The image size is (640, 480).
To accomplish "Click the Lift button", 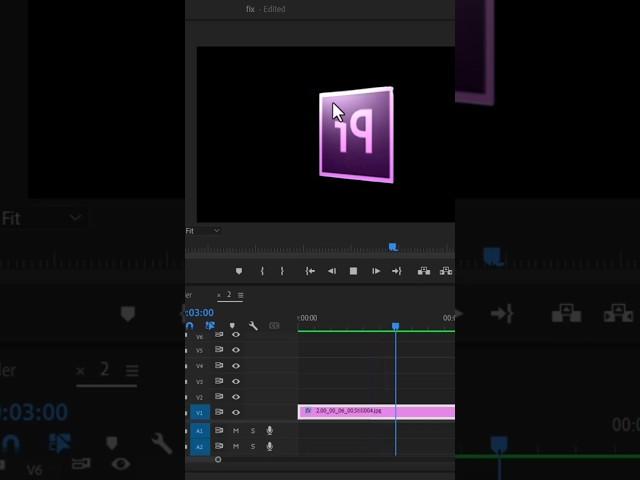I will [x=424, y=271].
